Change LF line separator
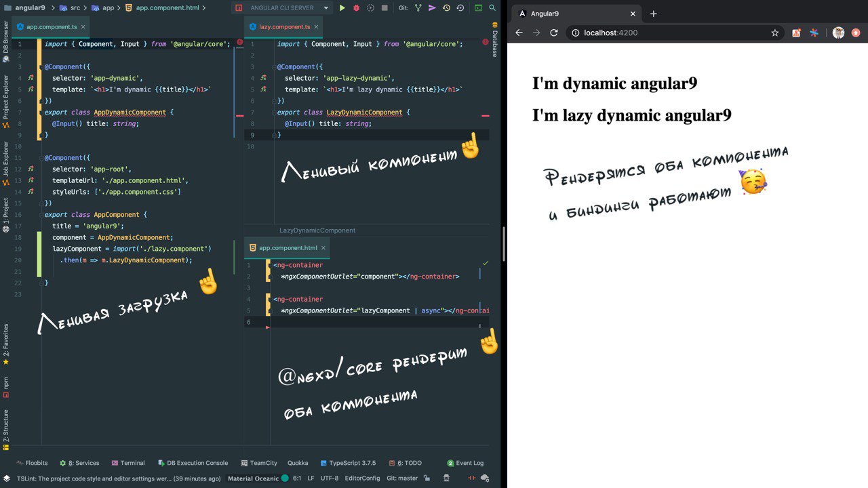Screen dimensions: 868x488 tap(311, 479)
